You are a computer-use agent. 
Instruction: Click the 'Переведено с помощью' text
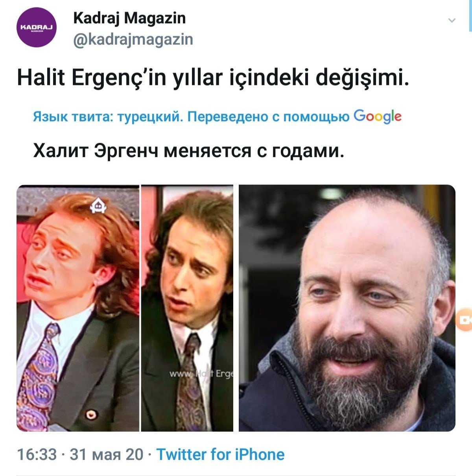268,117
